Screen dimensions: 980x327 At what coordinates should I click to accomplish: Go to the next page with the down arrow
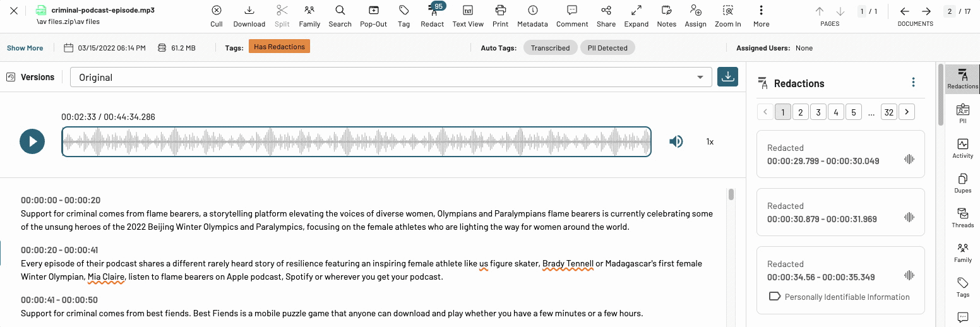tap(840, 11)
